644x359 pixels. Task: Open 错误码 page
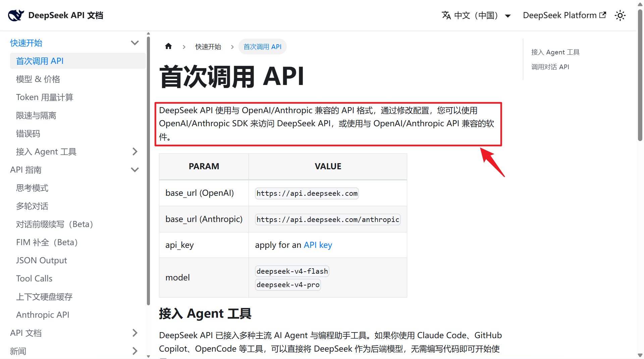pyautogui.click(x=28, y=134)
